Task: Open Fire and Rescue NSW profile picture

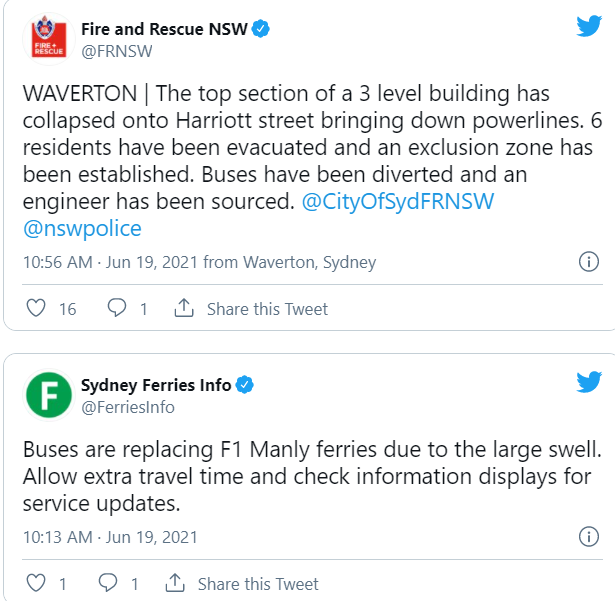Action: coord(49,39)
